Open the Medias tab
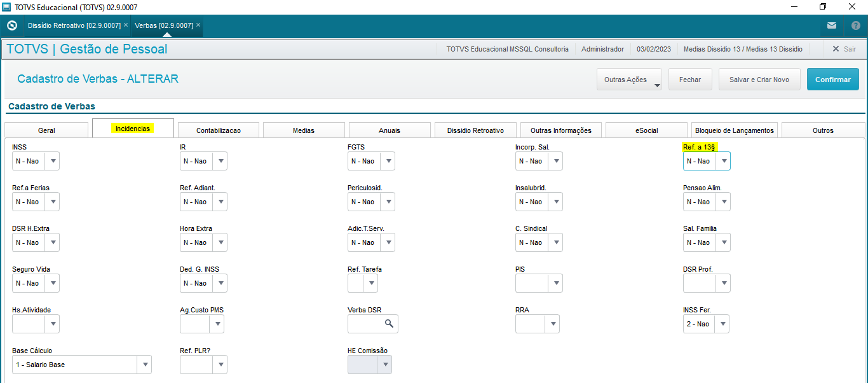868x383 pixels. pos(304,130)
